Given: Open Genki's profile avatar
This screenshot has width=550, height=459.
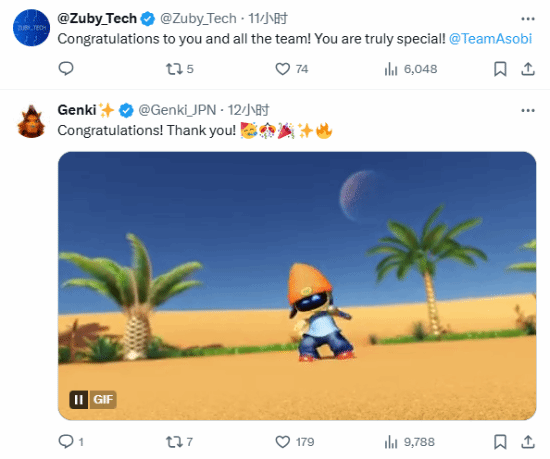Looking at the screenshot, I should tap(31, 121).
